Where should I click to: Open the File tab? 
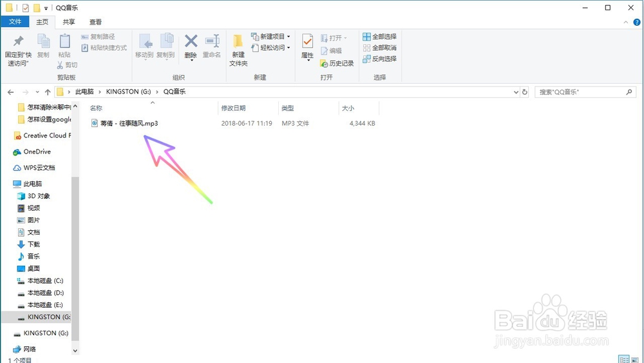point(15,22)
